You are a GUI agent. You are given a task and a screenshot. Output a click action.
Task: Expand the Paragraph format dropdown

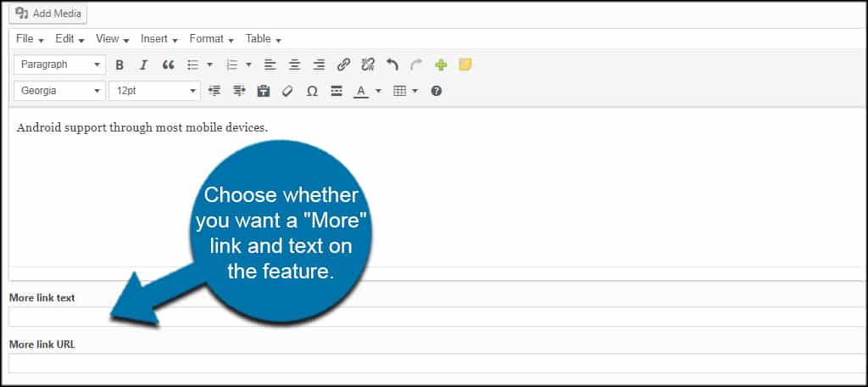[59, 64]
